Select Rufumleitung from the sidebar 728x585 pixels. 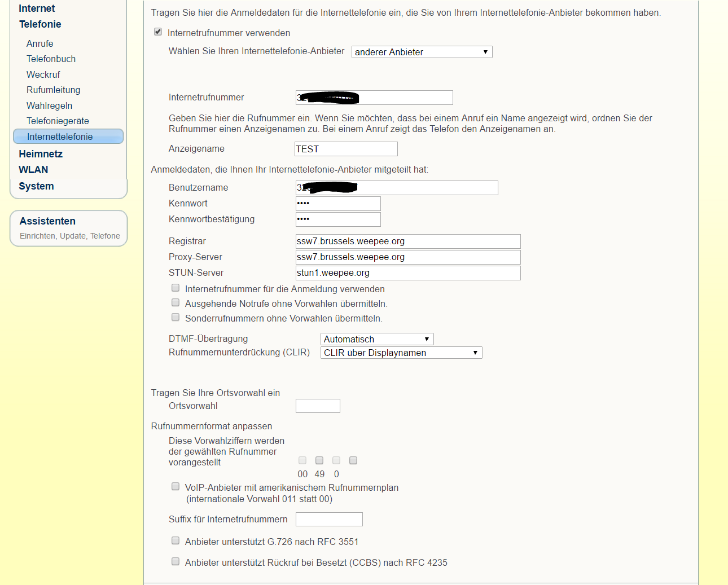click(x=53, y=90)
